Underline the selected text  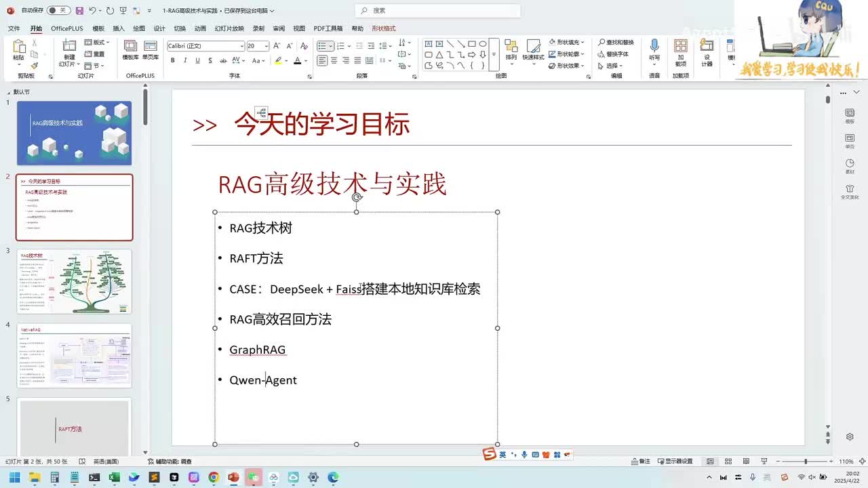point(197,60)
